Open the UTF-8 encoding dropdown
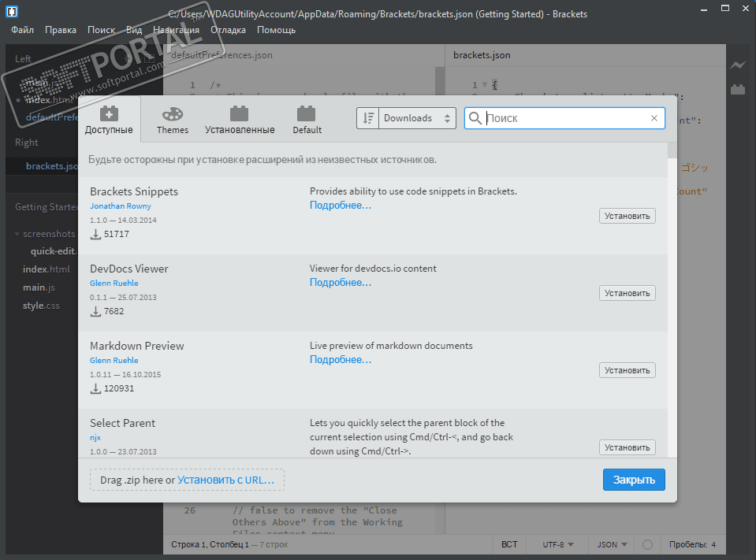 click(x=558, y=544)
